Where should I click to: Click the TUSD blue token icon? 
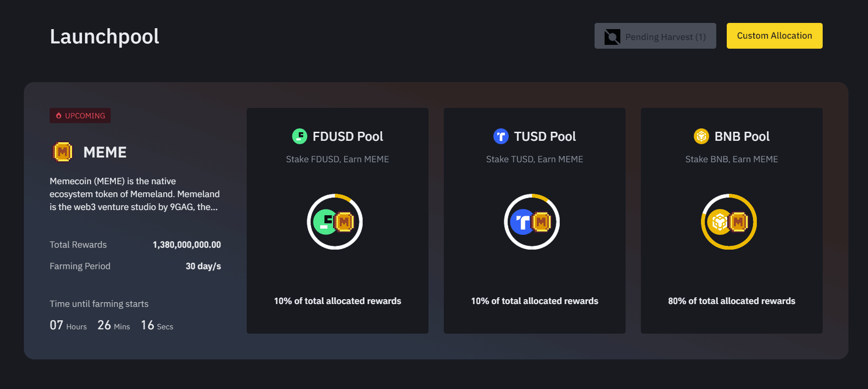501,136
